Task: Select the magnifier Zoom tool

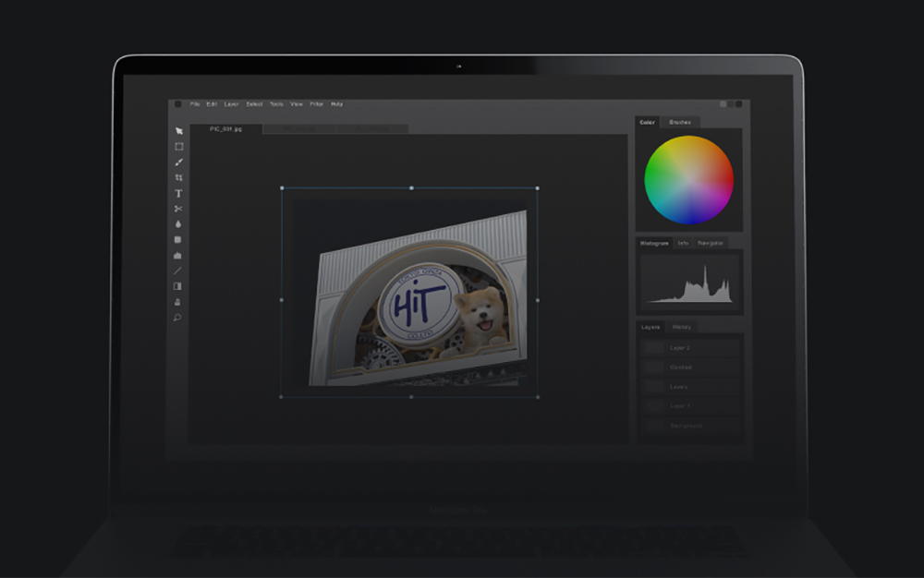Action: point(176,318)
